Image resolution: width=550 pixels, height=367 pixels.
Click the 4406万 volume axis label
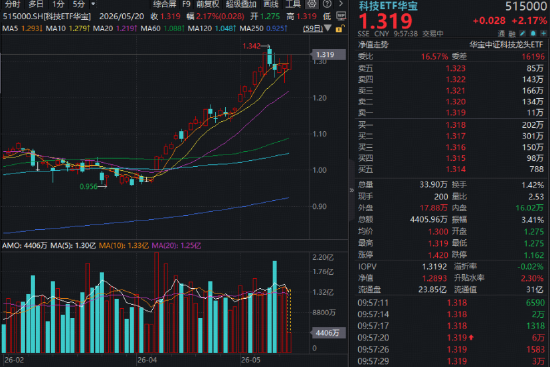point(328,333)
